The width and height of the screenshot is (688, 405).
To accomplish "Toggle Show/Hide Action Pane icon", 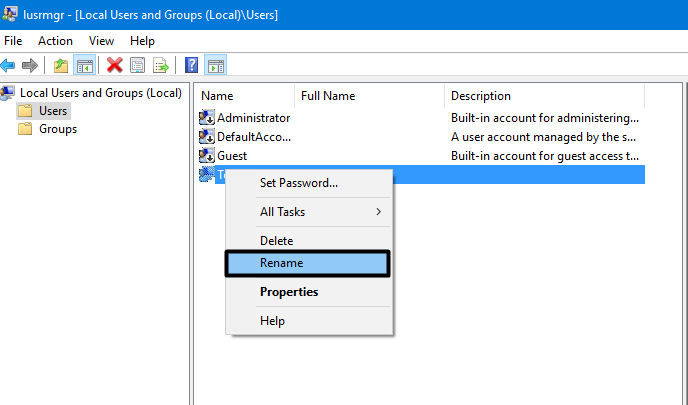I will coord(215,66).
